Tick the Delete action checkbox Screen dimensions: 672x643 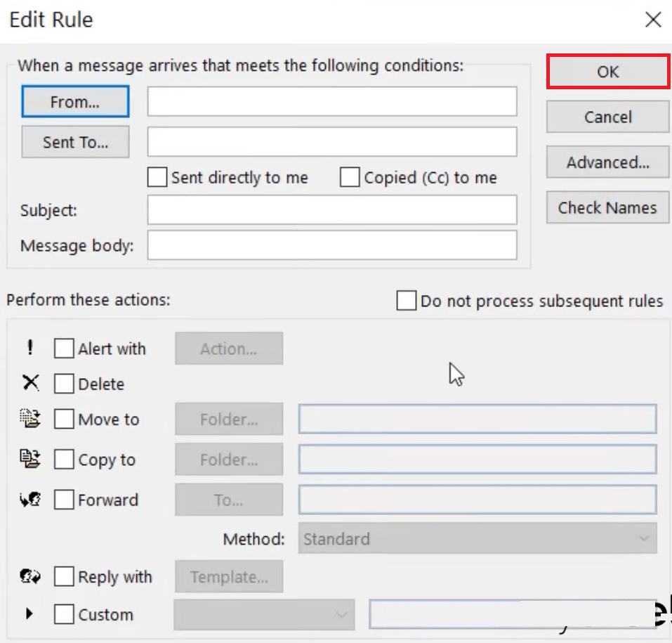(64, 384)
